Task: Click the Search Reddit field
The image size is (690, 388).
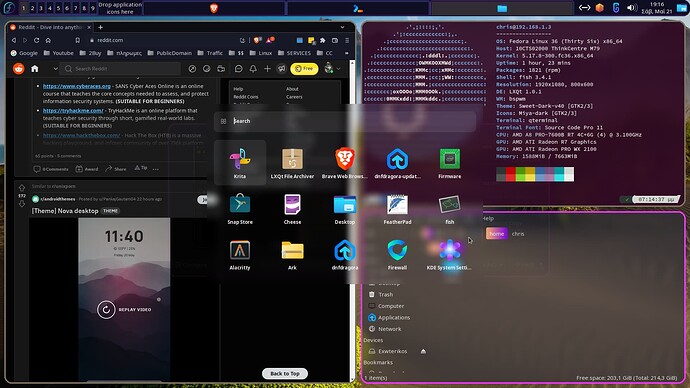Action: coord(121,69)
